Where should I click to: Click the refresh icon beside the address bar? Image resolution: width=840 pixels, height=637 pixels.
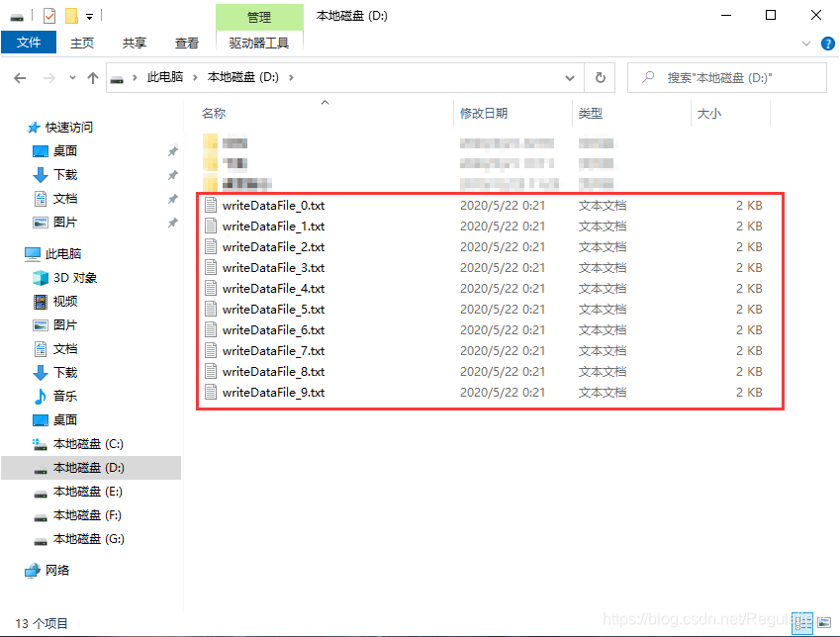[x=600, y=77]
